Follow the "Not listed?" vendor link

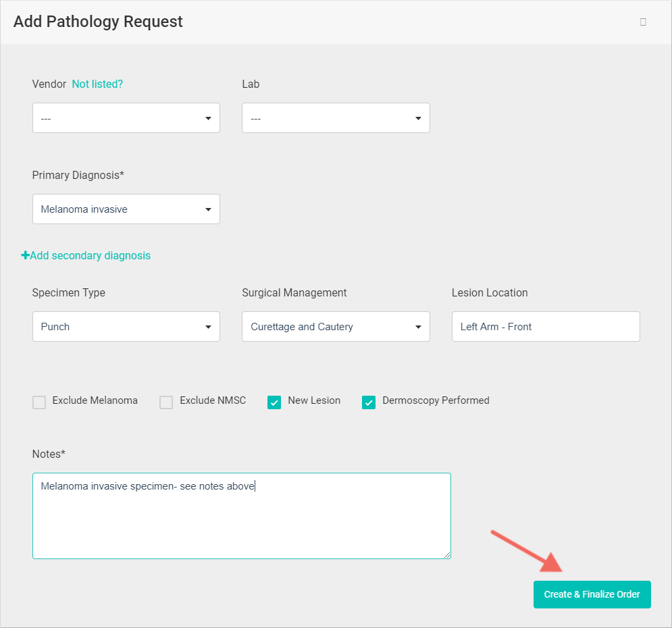tap(97, 84)
